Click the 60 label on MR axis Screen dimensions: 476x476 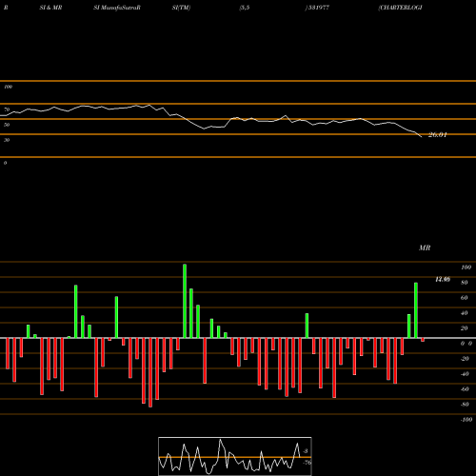[465, 298]
